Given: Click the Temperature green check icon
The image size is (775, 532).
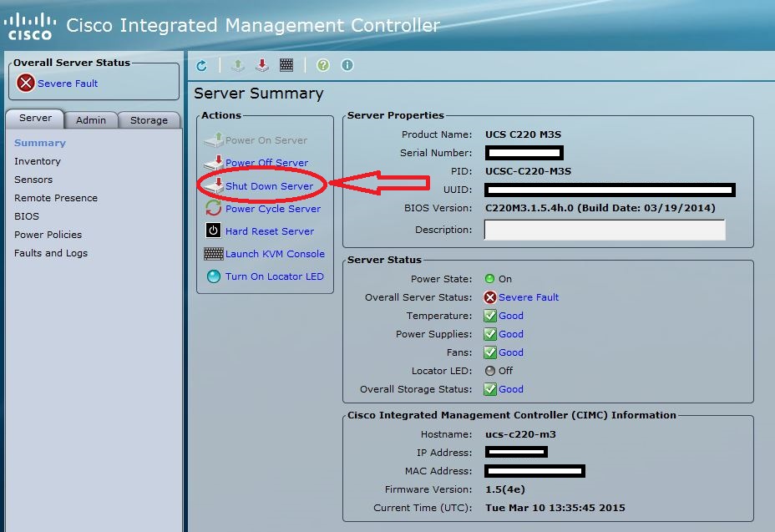Looking at the screenshot, I should [490, 316].
